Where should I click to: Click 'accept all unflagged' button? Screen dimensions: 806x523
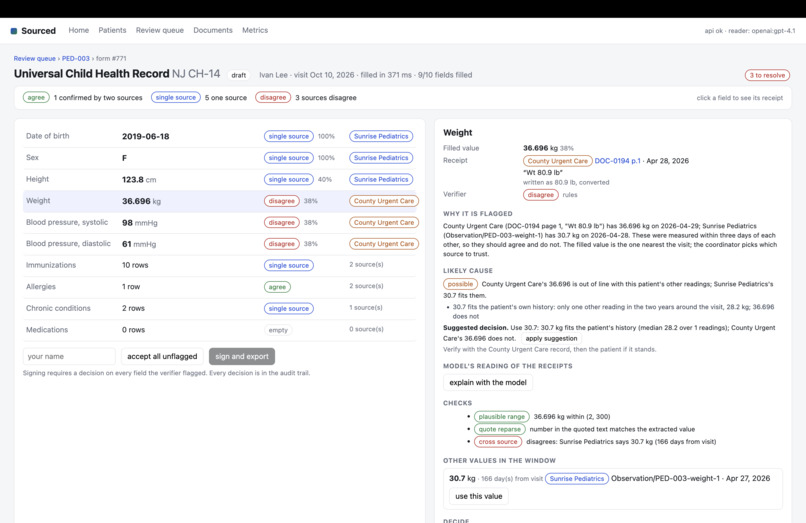[x=162, y=356]
